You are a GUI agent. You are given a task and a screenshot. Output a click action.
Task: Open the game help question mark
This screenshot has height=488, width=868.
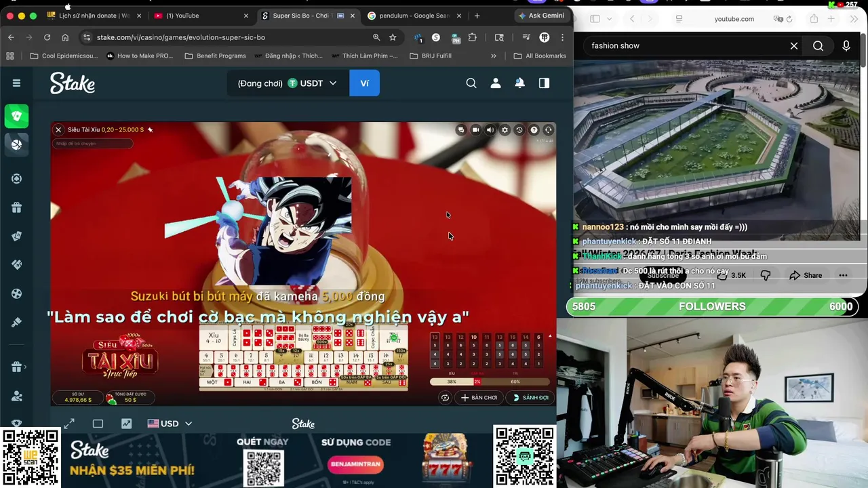[x=534, y=130]
